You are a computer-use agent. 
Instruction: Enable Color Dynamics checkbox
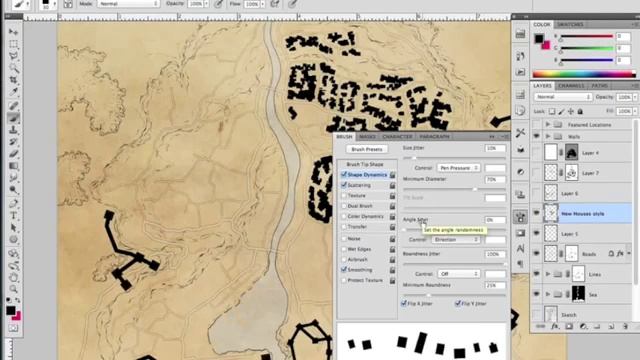[x=344, y=216]
